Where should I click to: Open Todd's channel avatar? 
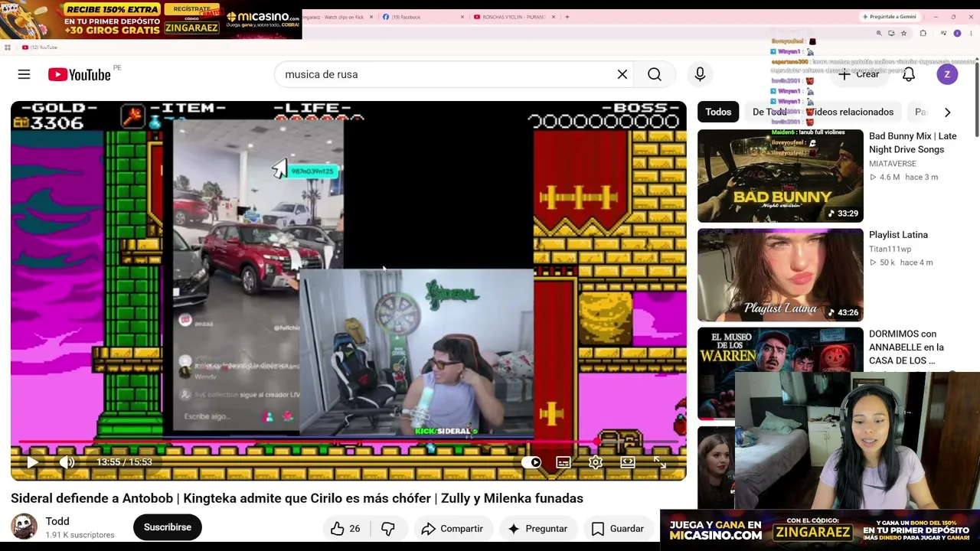point(24,527)
